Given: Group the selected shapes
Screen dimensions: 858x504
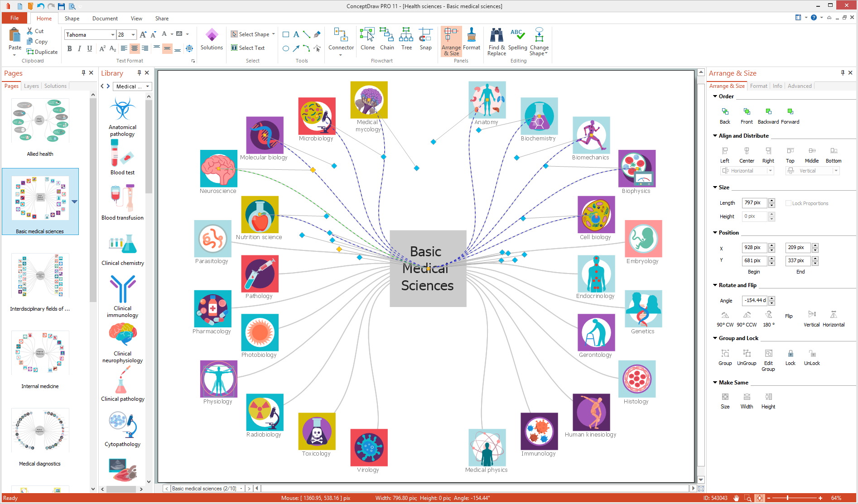Looking at the screenshot, I should pyautogui.click(x=725, y=357).
